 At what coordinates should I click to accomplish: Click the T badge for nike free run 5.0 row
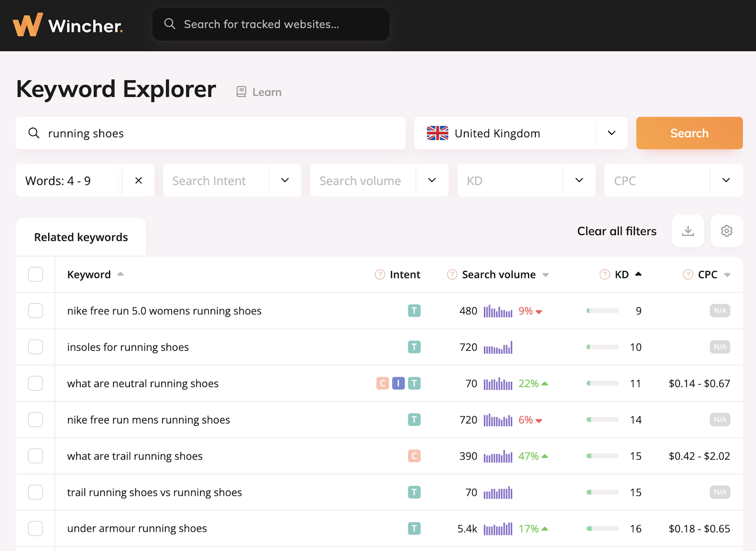414,311
